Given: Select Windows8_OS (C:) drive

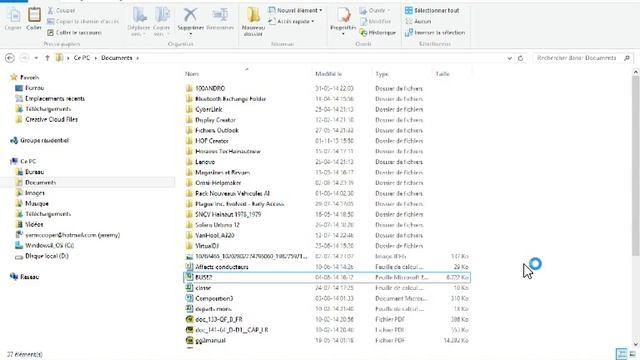Looking at the screenshot, I should click(45, 245).
